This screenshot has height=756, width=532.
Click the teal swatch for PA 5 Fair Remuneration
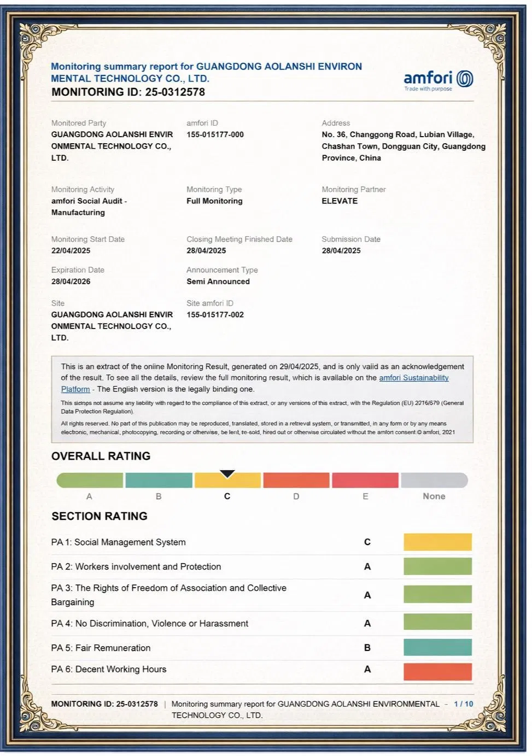(x=437, y=647)
